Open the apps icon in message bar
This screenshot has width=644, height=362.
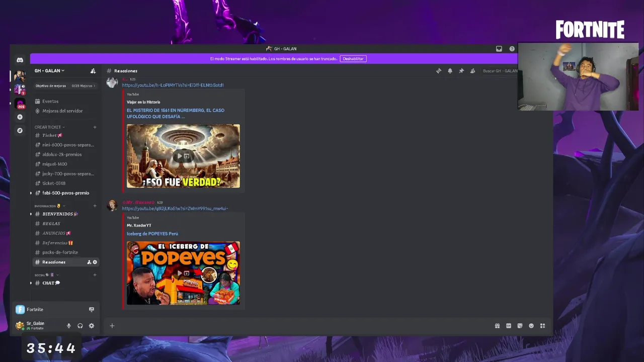coord(542,326)
